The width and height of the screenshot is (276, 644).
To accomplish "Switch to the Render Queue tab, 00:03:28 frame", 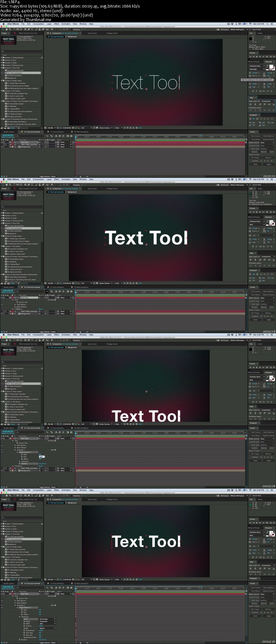I will point(9,428).
